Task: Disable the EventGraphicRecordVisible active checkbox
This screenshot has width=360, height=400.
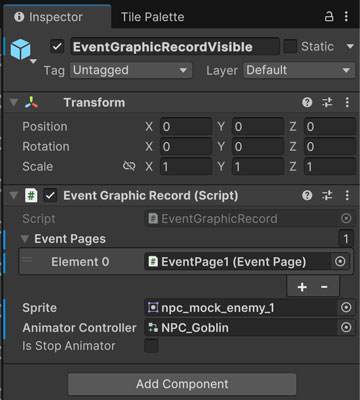Action: (x=57, y=46)
